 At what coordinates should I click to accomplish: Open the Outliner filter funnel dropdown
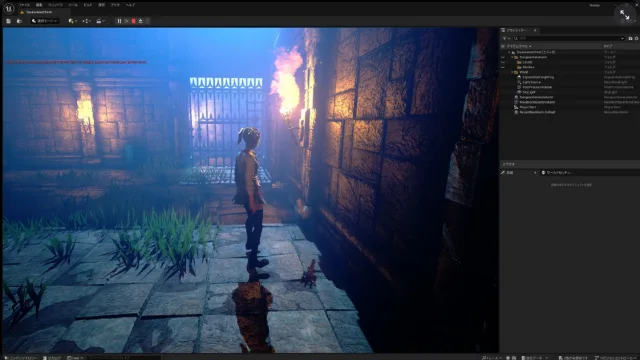coord(506,38)
